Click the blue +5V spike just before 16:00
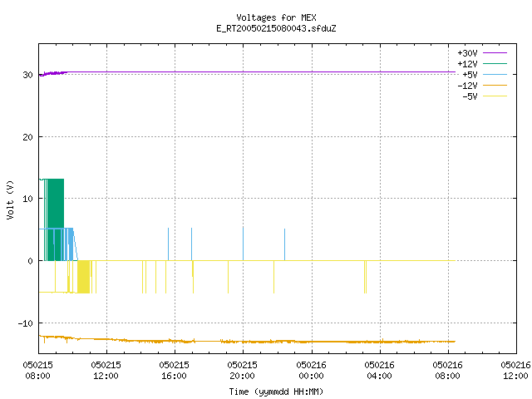Screen dimensions: 532x399 pyautogui.click(x=168, y=244)
